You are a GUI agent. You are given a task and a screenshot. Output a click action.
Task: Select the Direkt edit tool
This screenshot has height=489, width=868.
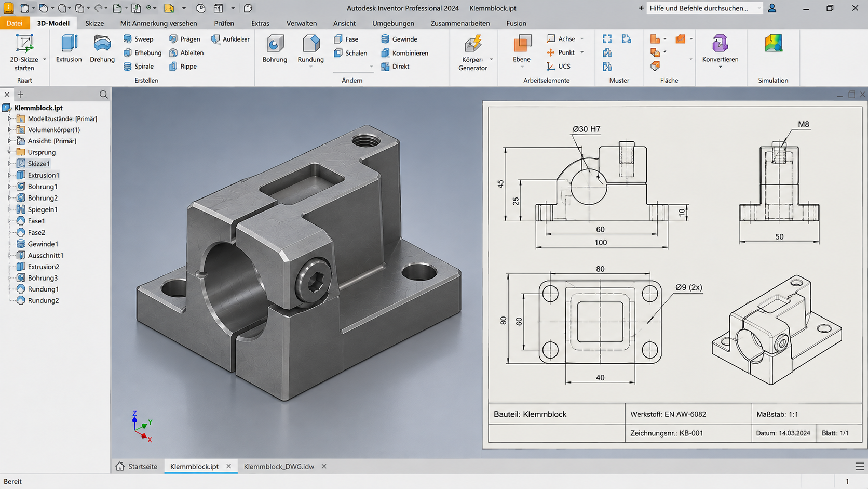click(x=395, y=66)
